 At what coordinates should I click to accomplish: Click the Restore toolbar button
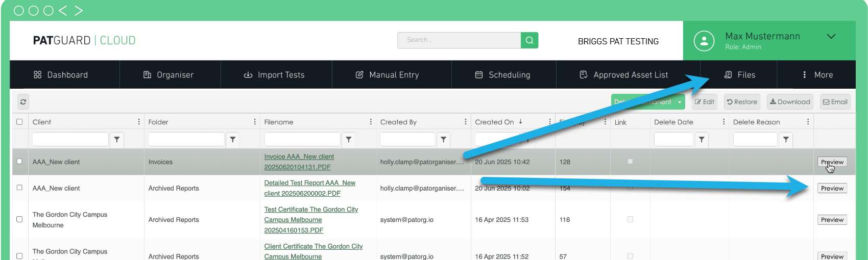pos(742,102)
